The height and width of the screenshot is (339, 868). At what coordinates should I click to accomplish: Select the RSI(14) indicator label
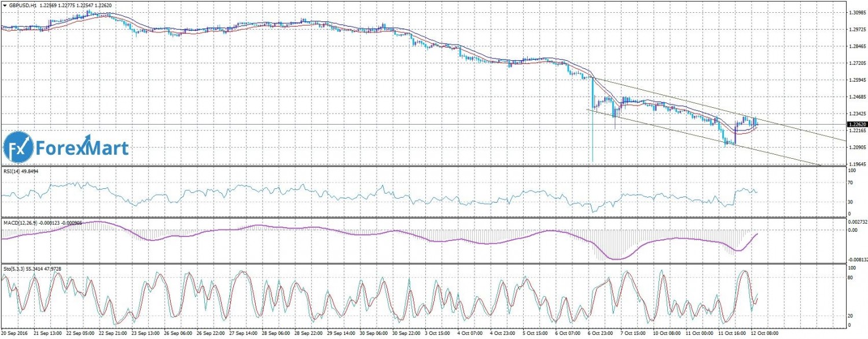(x=12, y=172)
